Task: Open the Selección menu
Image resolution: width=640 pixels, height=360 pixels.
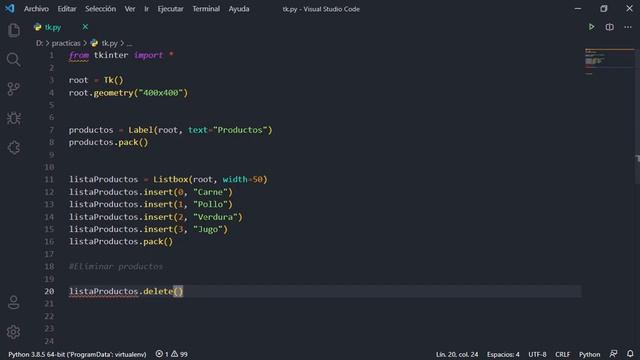Action: pos(100,9)
